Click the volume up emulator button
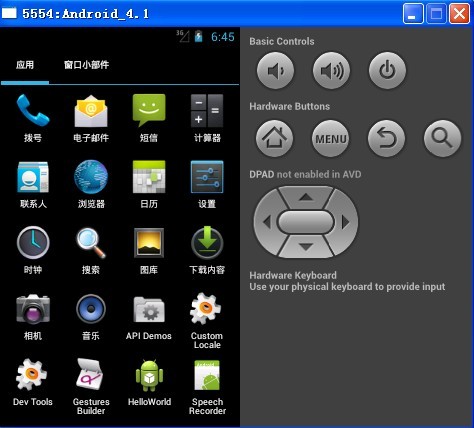Image resolution: width=474 pixels, height=428 pixels. tap(331, 70)
